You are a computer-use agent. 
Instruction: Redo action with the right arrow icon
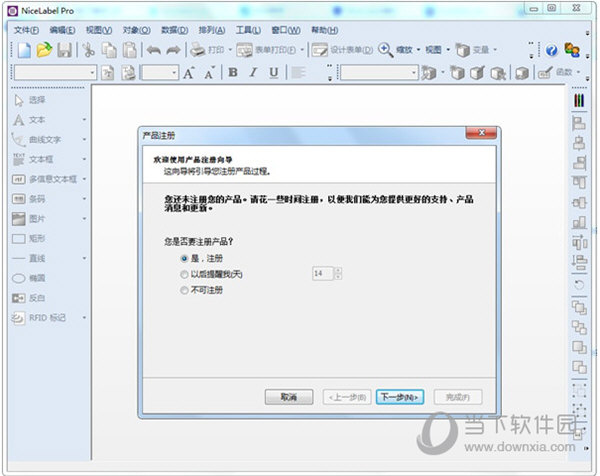click(173, 50)
